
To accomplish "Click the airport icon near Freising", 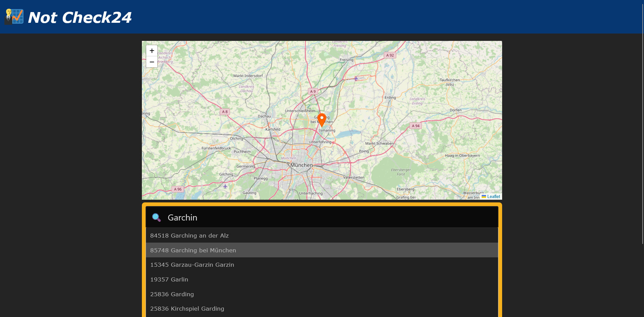I will pos(356,78).
